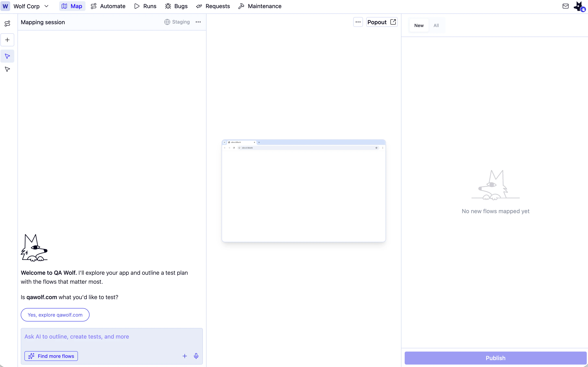The image size is (588, 367).
Task: Open the mail inbox icon
Action: (x=565, y=6)
